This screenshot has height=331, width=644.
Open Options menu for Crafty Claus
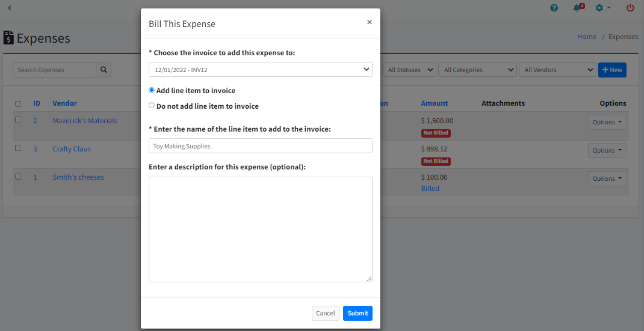607,150
